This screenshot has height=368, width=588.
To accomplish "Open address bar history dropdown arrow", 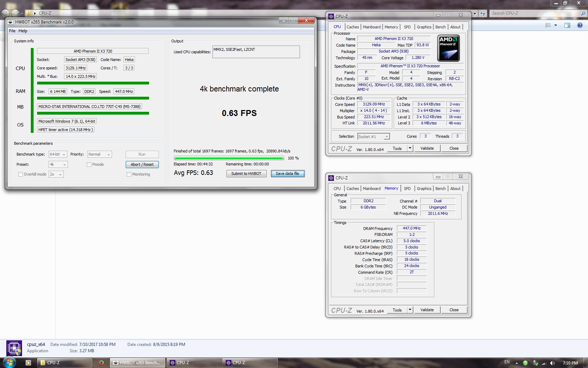I will coord(475,13).
